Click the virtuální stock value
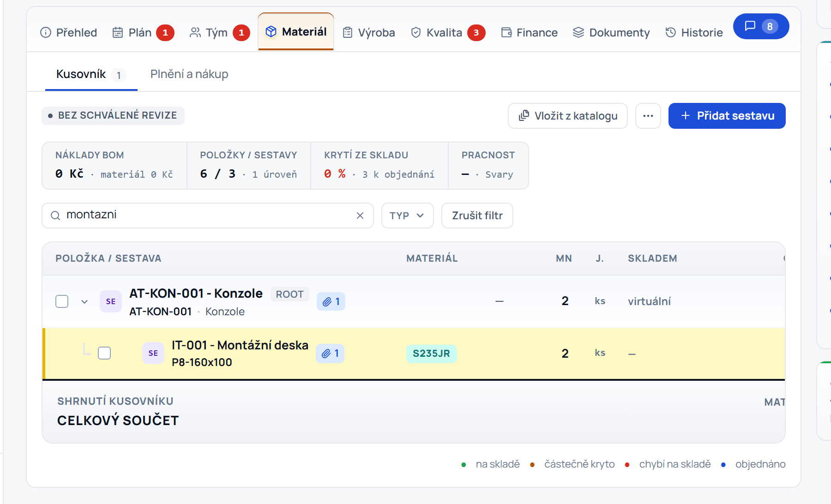 [x=649, y=301]
